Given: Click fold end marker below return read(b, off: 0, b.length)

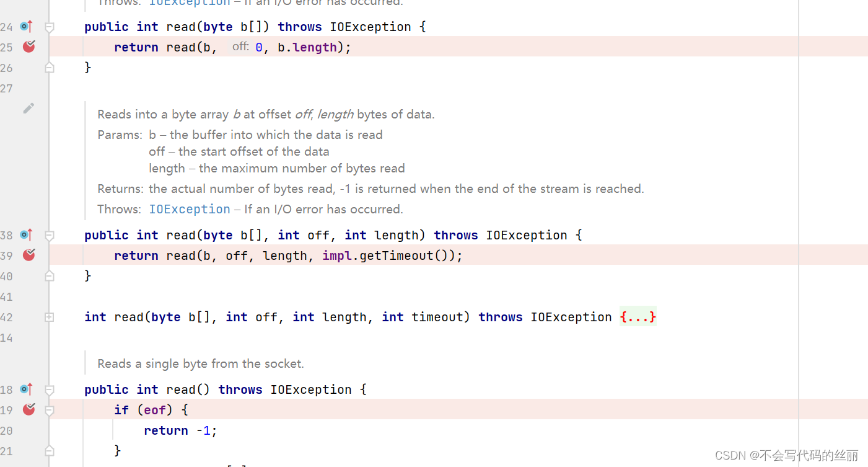Looking at the screenshot, I should 50,68.
